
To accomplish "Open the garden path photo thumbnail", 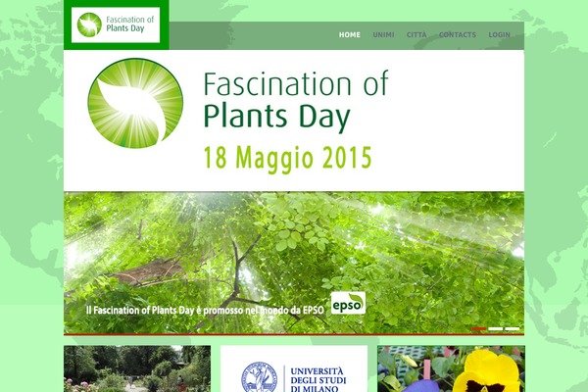I will (x=137, y=368).
